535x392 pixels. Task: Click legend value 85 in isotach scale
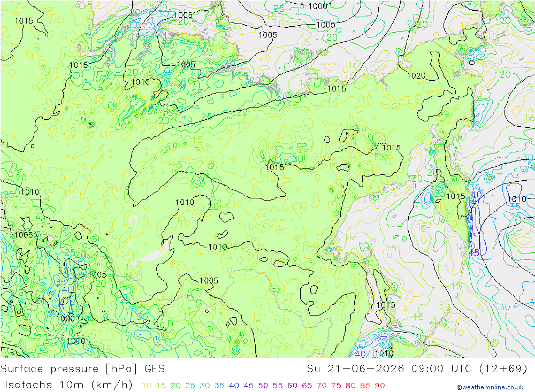[x=365, y=386]
